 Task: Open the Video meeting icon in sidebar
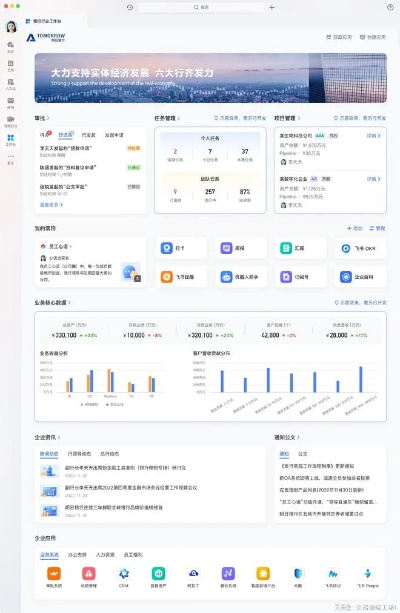click(11, 121)
